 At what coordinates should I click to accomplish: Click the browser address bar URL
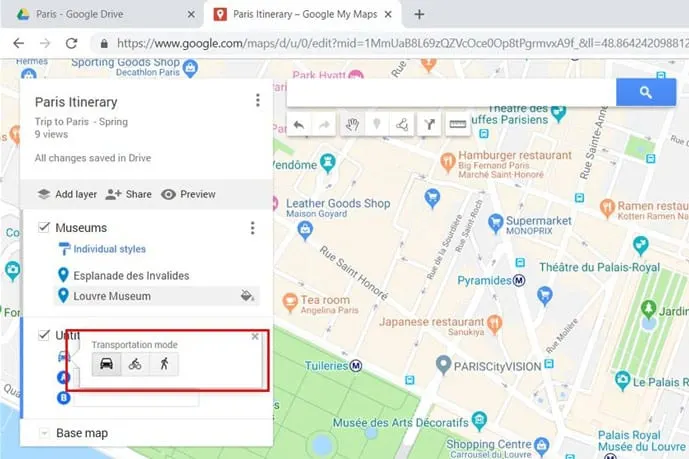402,43
